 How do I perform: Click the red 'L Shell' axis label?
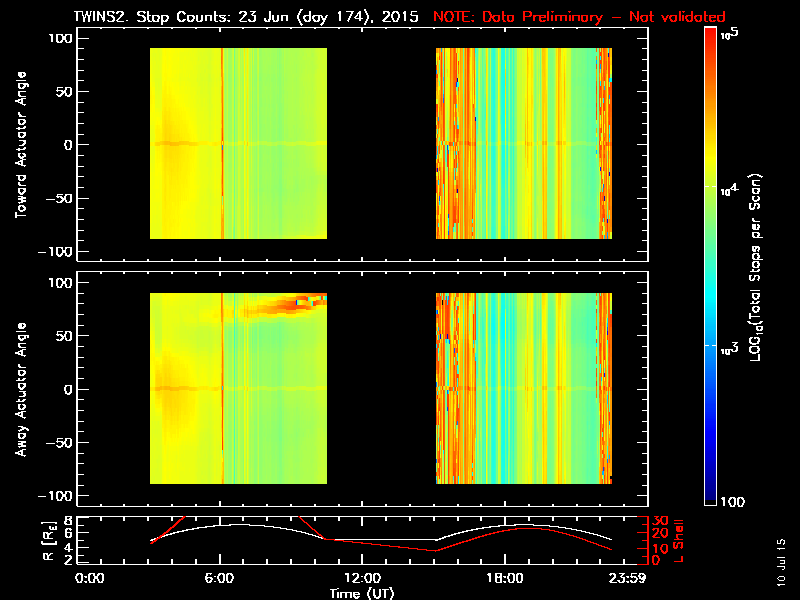[x=679, y=538]
